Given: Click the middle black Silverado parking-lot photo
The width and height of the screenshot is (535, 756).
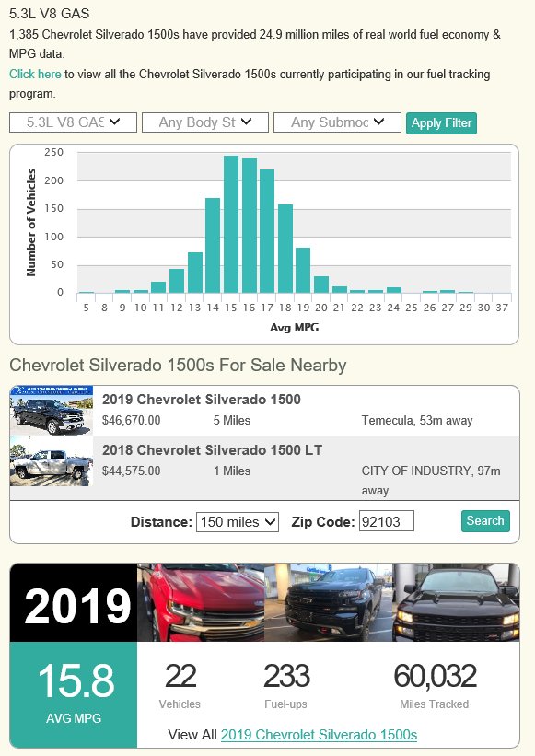Looking at the screenshot, I should (x=328, y=602).
